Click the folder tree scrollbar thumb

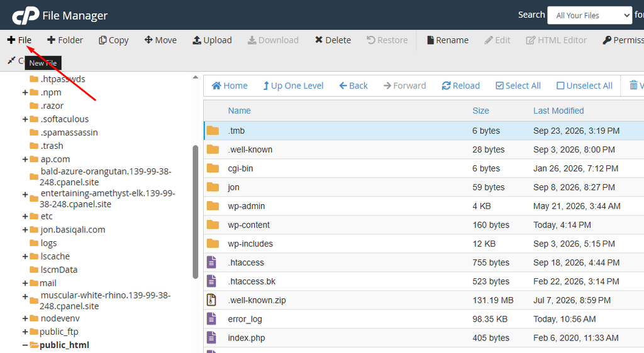(x=196, y=212)
